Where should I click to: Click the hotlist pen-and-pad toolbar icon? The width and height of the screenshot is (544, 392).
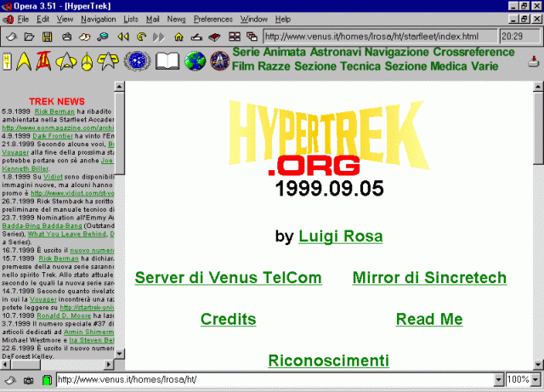(x=196, y=37)
